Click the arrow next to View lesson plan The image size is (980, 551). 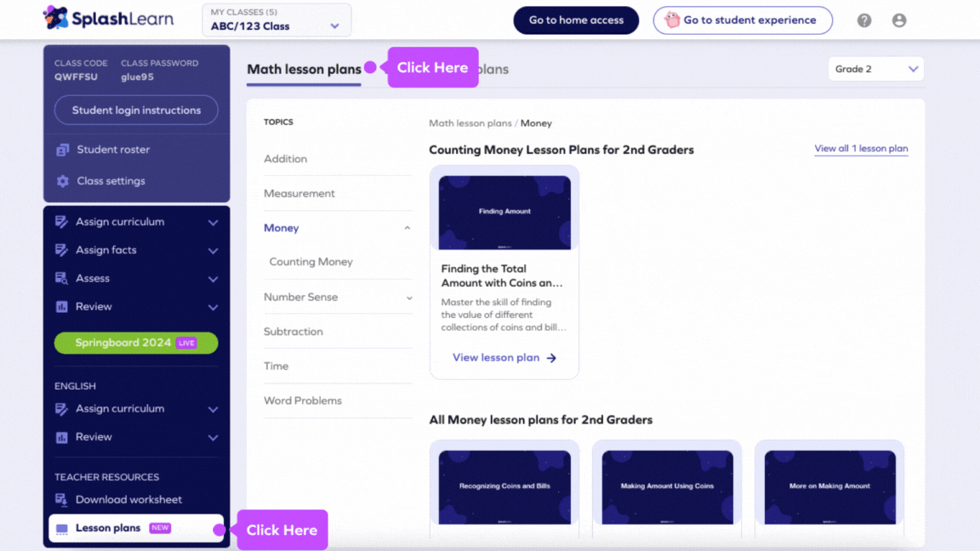(x=551, y=358)
